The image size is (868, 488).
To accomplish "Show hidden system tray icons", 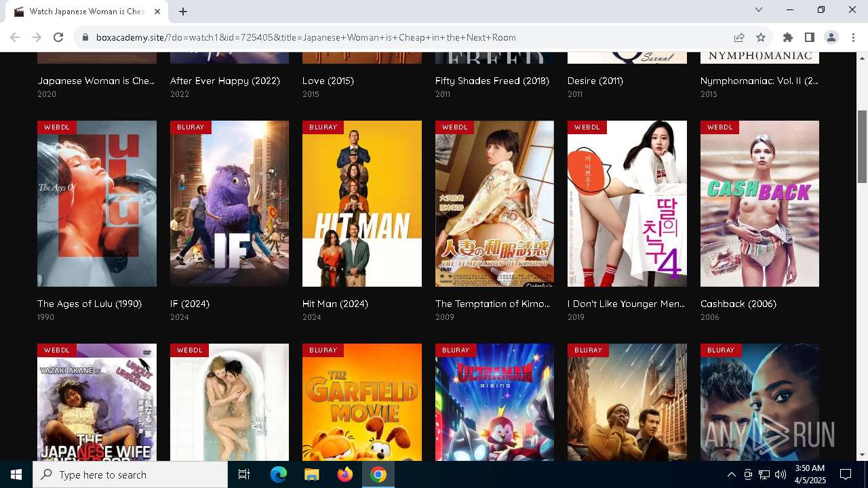I will point(731,474).
